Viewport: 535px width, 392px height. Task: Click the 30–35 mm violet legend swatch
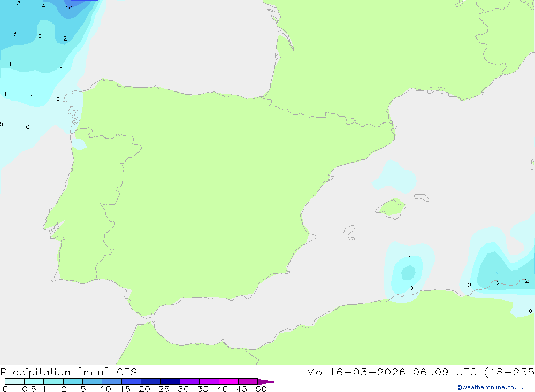[x=189, y=381]
